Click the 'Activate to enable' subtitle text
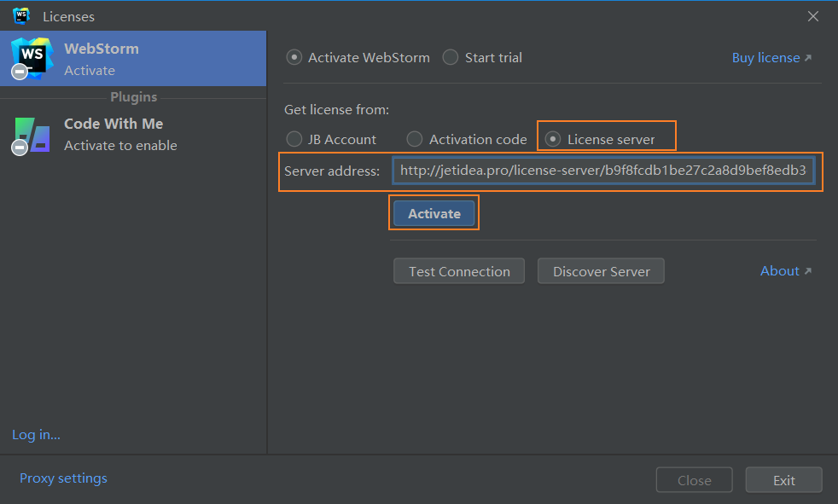This screenshot has height=504, width=838. pos(120,146)
